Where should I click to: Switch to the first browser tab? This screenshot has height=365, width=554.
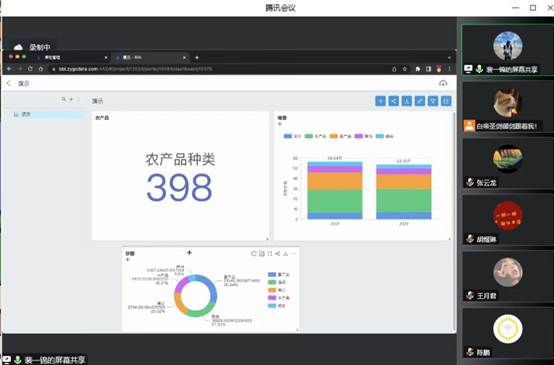click(x=72, y=57)
